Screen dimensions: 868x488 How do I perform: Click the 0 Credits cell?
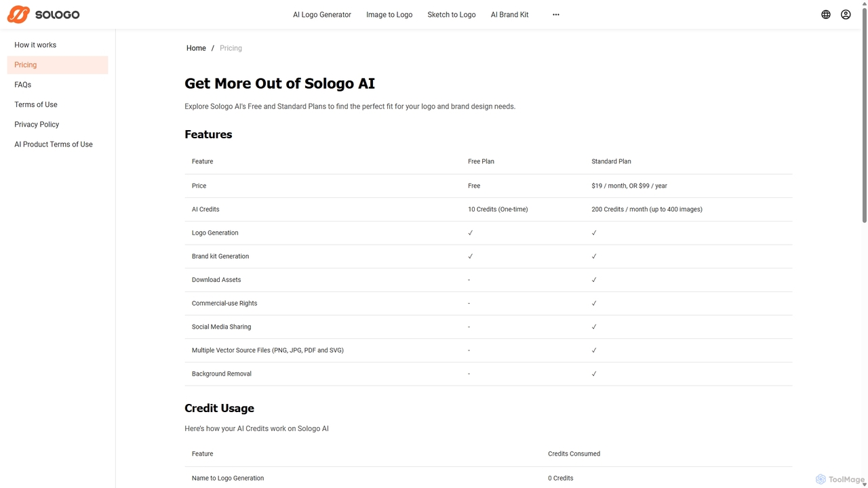click(561, 478)
